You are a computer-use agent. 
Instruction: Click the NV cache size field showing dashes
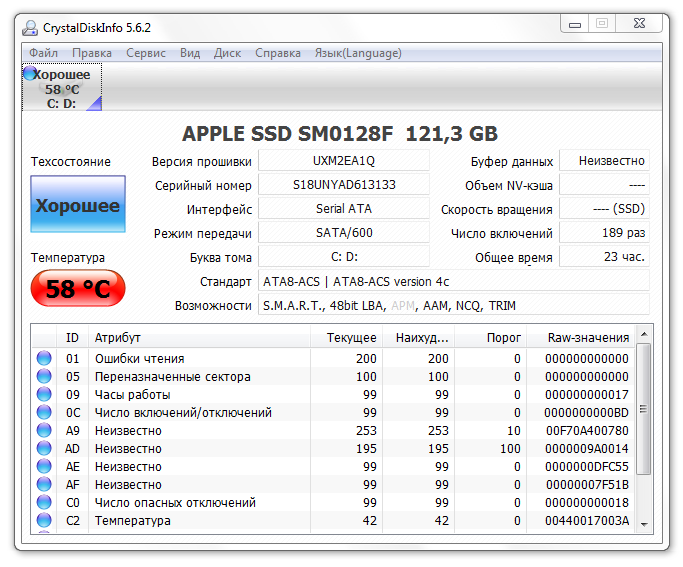[604, 185]
